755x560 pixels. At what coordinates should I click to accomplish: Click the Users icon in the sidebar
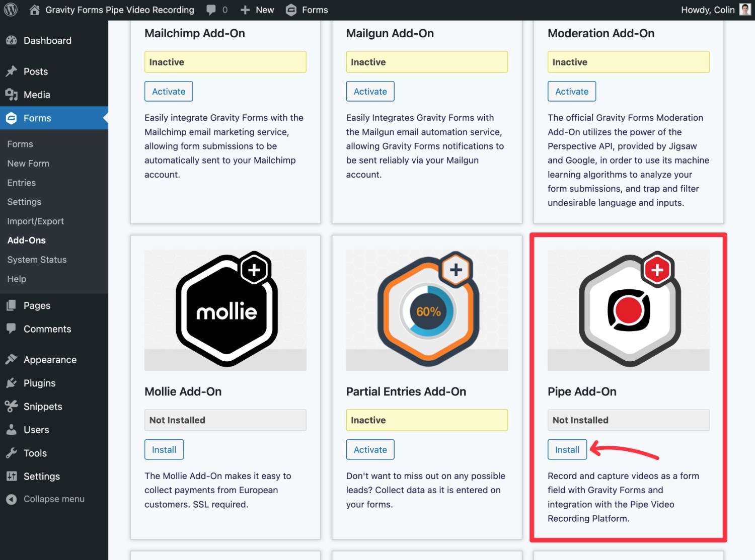pyautogui.click(x=12, y=430)
